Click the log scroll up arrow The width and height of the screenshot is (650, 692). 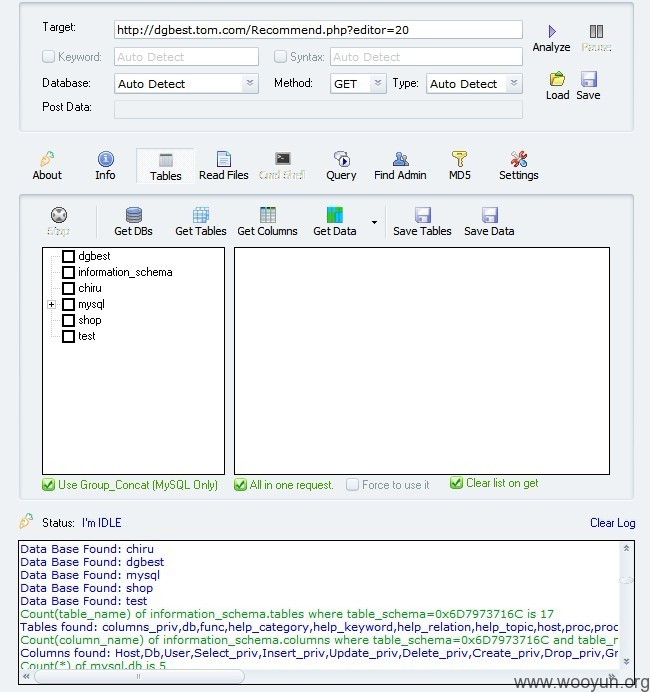[626, 549]
